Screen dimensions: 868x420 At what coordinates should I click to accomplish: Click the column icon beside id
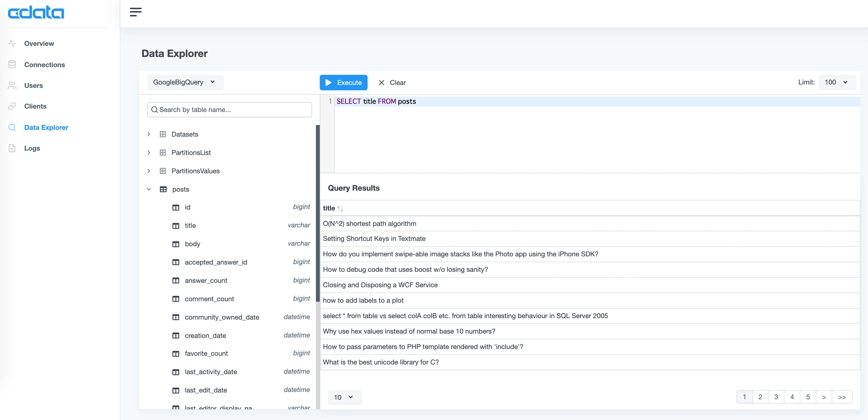[x=176, y=208]
